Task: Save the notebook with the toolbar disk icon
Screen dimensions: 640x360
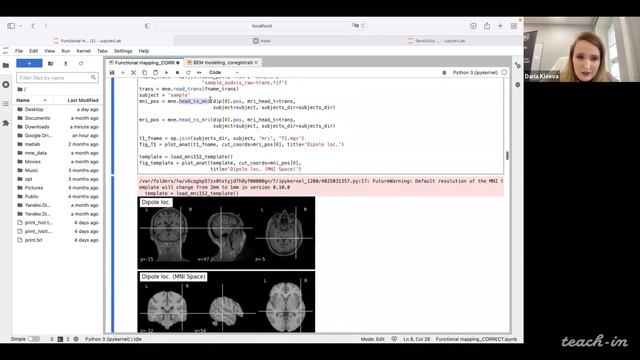Action: click(112, 73)
